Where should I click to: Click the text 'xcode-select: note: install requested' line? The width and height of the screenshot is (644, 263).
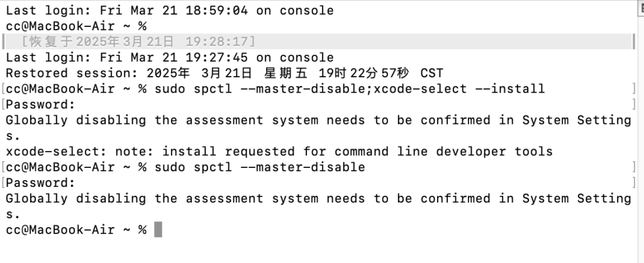tap(279, 152)
